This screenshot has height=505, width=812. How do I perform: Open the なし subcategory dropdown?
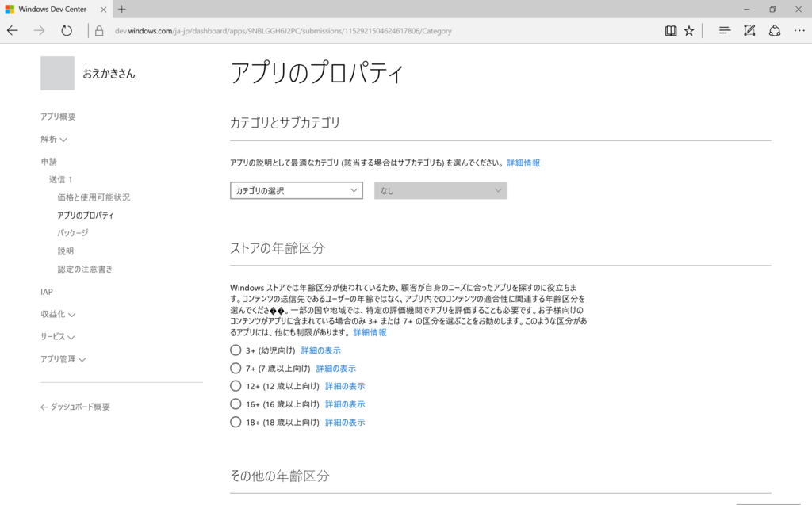(x=441, y=190)
